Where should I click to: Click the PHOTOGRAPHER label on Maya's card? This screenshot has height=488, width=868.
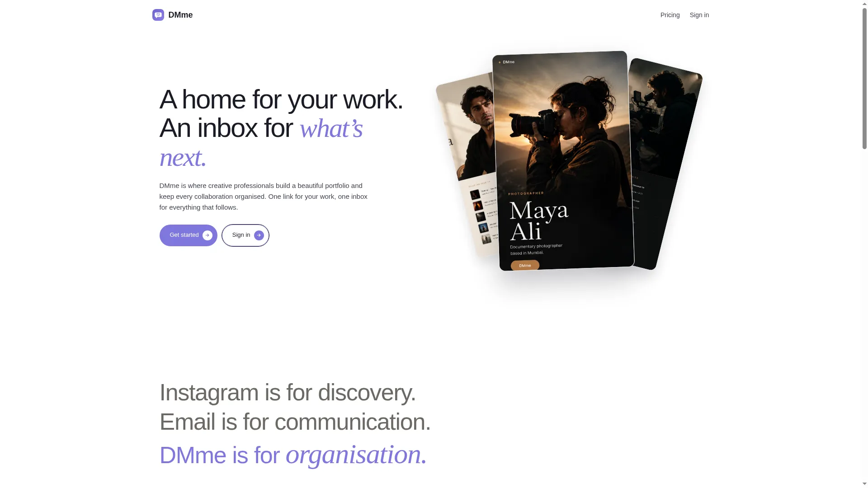[x=526, y=193]
